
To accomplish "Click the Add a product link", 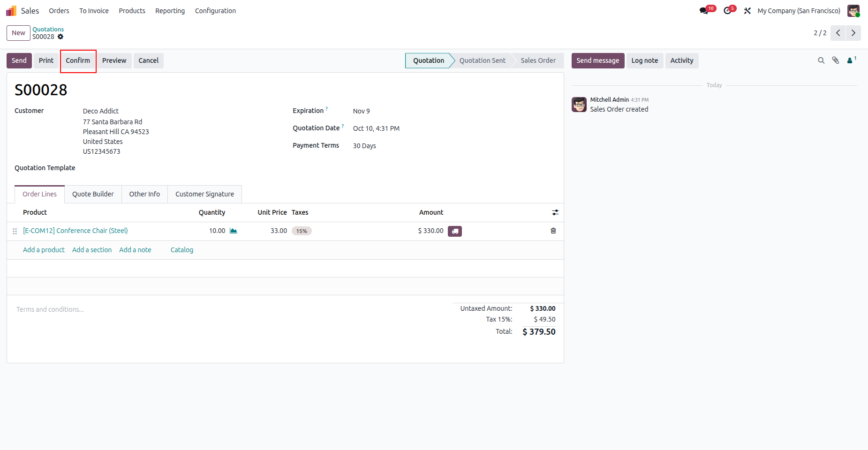I will pyautogui.click(x=44, y=250).
